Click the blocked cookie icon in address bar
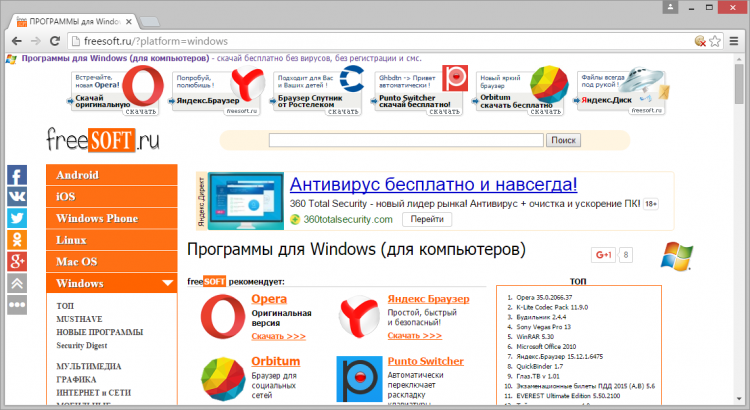The image size is (750, 410). (x=700, y=41)
